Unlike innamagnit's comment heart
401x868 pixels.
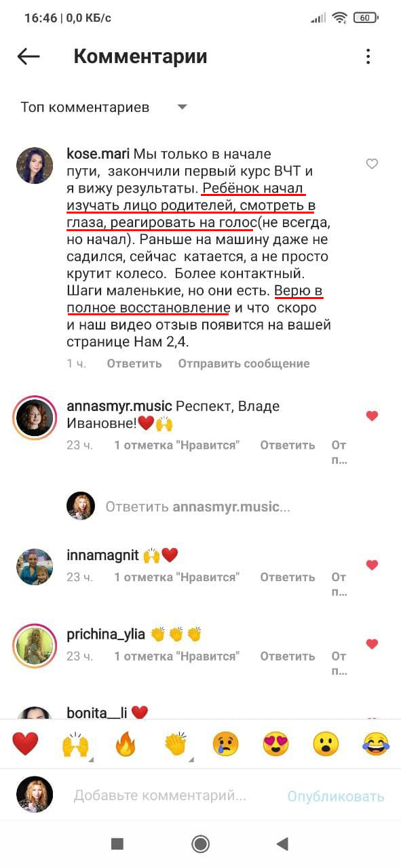point(372,564)
